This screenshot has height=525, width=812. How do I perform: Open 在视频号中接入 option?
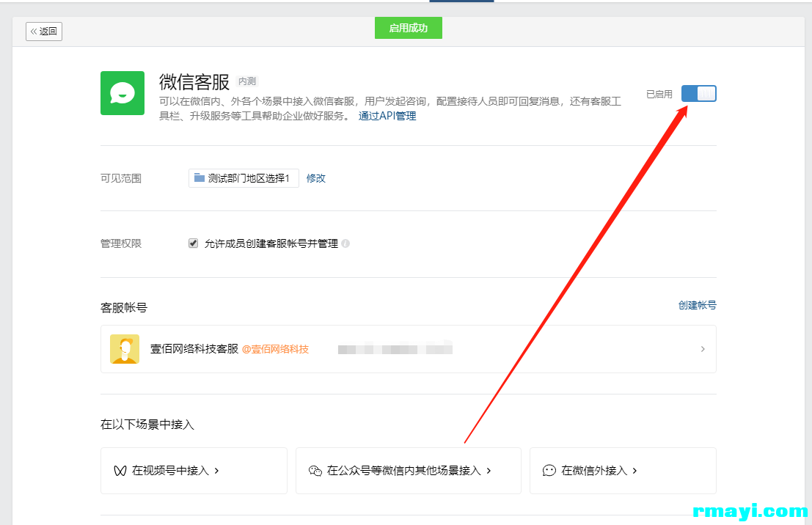click(194, 471)
